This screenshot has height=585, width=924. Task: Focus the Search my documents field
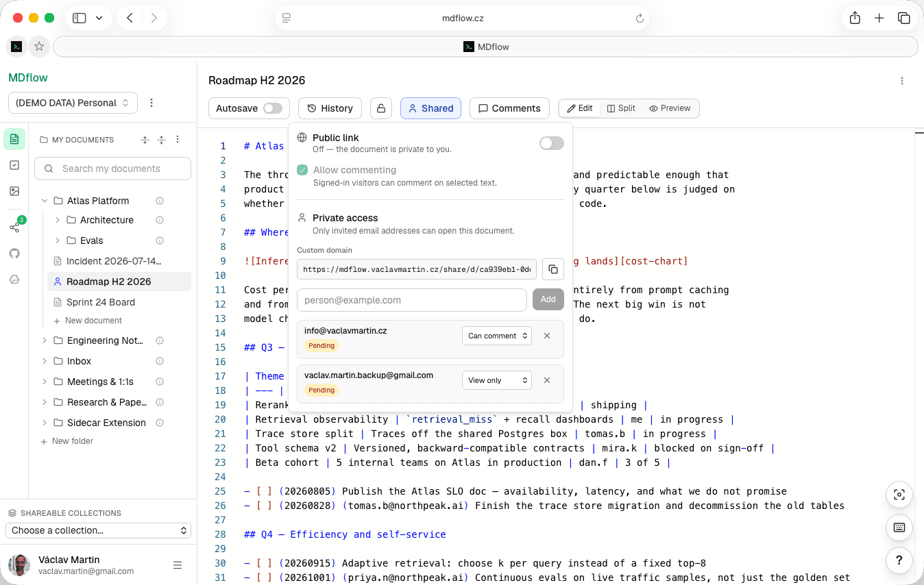click(113, 169)
